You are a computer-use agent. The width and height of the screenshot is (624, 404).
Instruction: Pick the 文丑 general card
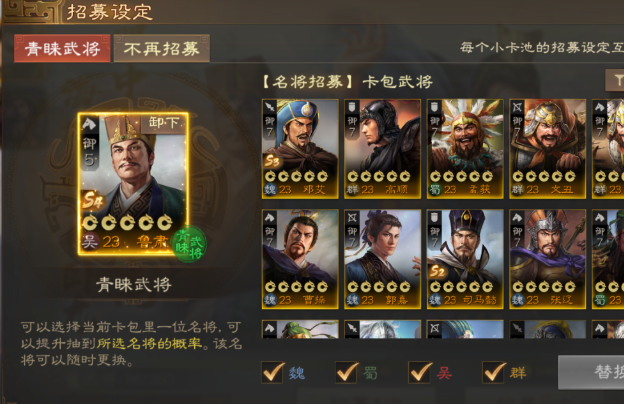(x=548, y=148)
